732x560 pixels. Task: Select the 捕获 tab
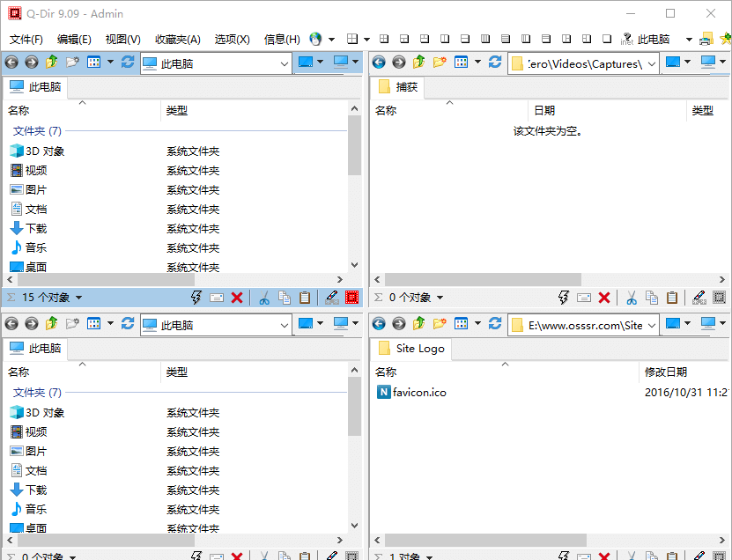tap(398, 87)
